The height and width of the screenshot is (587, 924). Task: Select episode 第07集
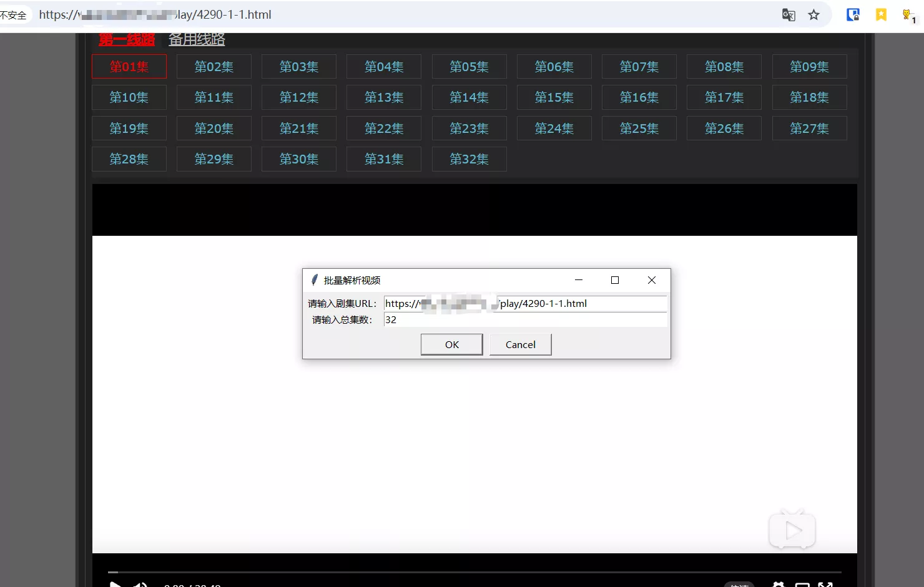(x=639, y=67)
